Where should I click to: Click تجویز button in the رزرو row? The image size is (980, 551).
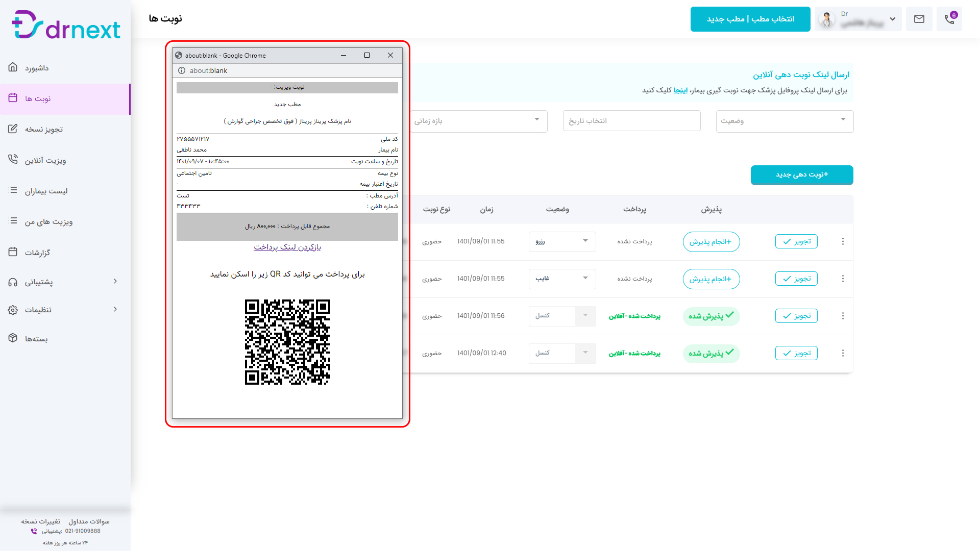796,241
